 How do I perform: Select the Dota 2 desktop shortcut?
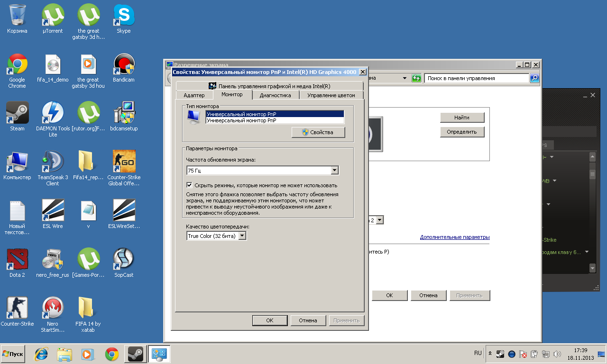tap(17, 263)
